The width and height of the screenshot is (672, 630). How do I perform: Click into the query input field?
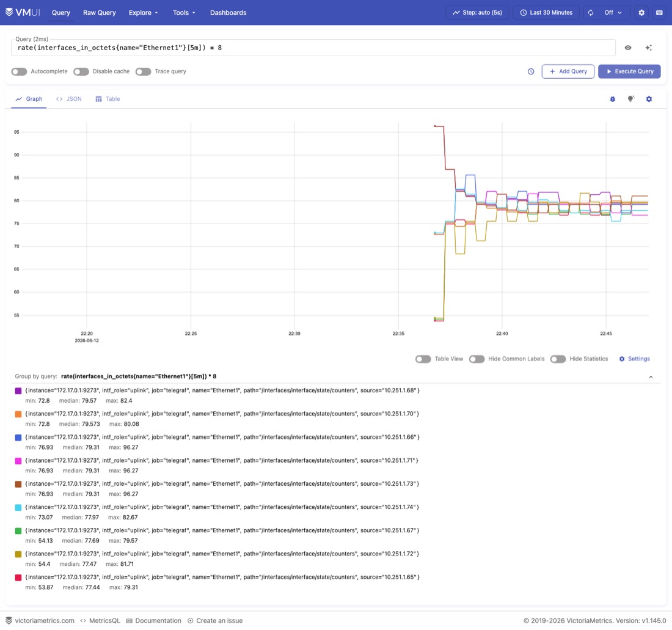point(313,48)
